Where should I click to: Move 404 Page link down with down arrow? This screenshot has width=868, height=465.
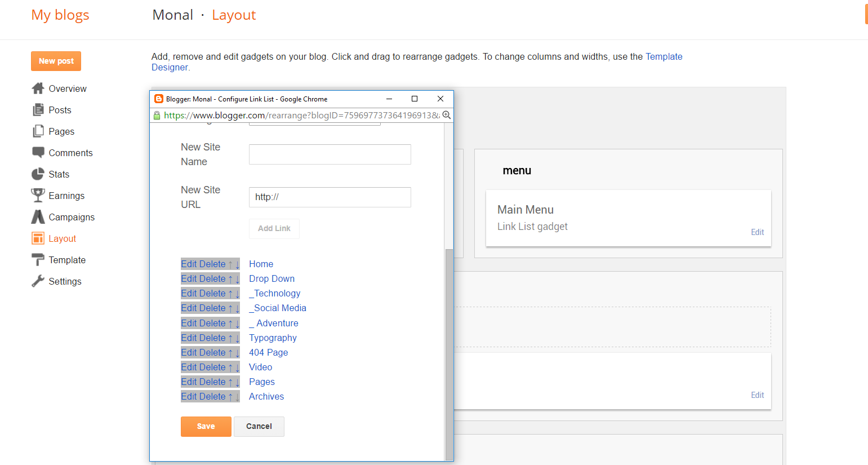pos(237,353)
